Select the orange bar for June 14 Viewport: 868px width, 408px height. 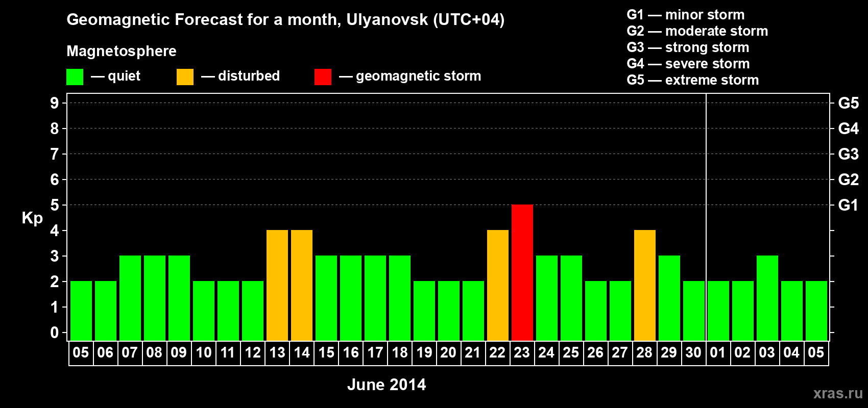[302, 285]
